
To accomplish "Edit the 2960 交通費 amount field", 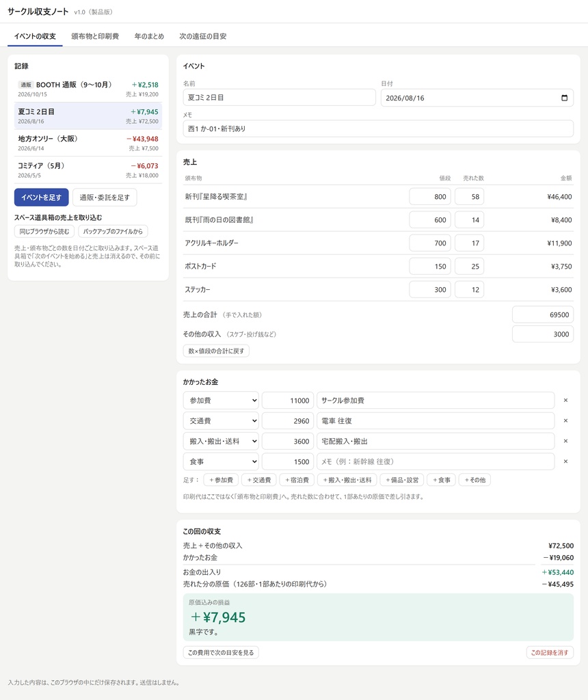I will 288,420.
